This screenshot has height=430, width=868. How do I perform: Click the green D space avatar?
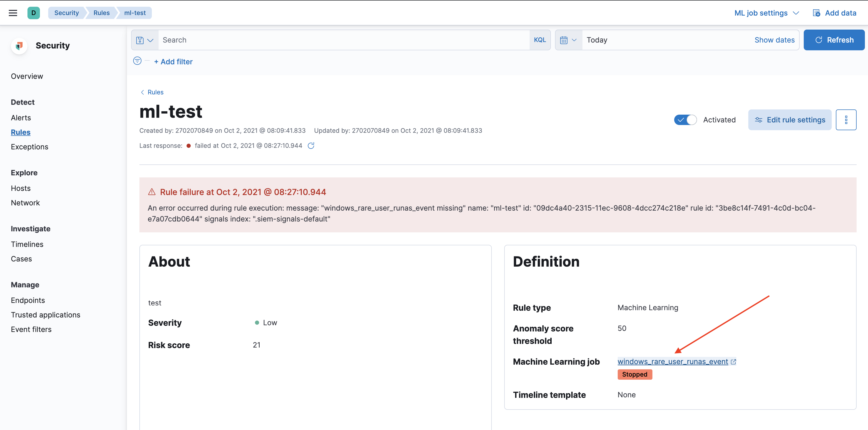pos(33,13)
